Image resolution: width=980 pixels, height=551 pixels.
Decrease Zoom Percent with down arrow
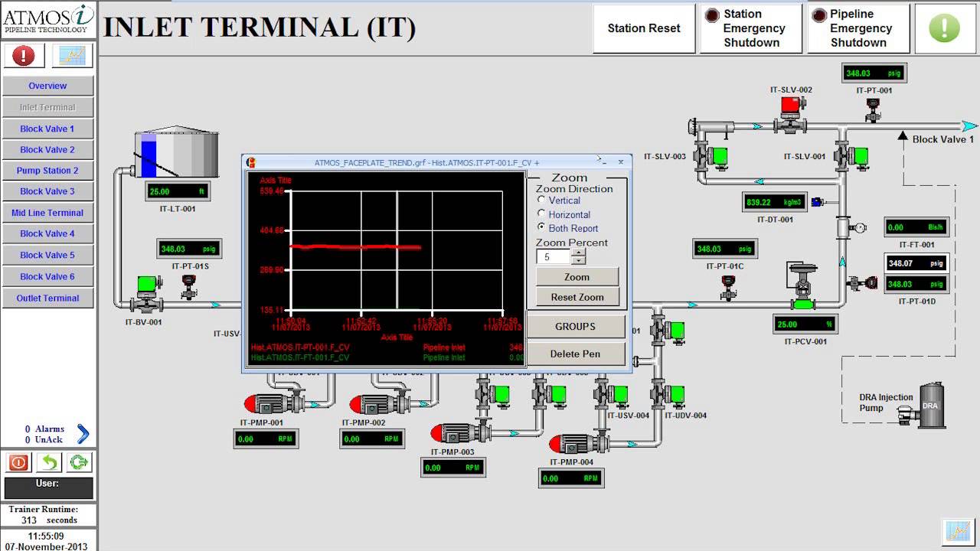[579, 261]
